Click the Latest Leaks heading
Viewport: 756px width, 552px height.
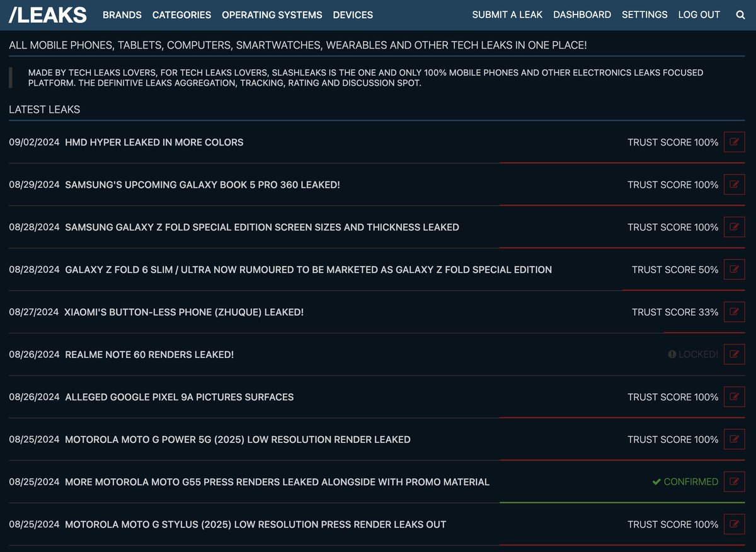coord(45,110)
